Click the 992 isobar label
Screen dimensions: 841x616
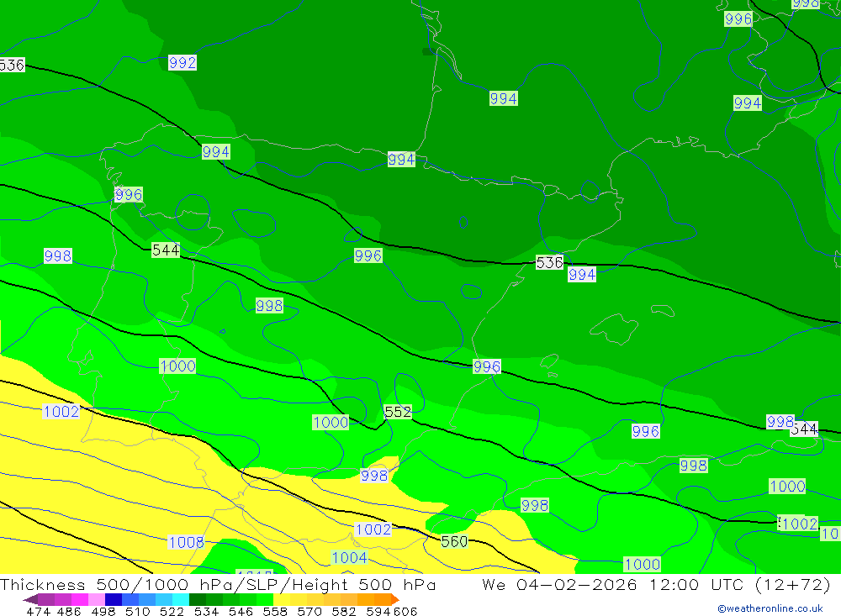pyautogui.click(x=182, y=63)
